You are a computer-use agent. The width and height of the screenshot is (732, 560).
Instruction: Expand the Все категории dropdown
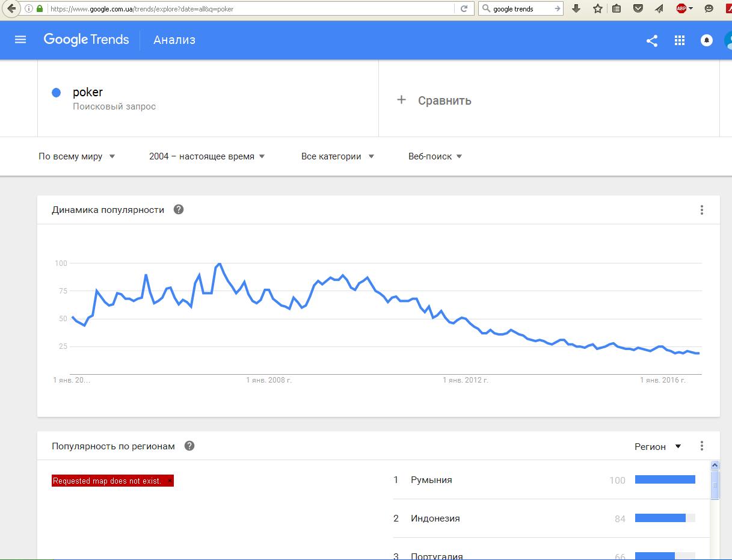[337, 156]
